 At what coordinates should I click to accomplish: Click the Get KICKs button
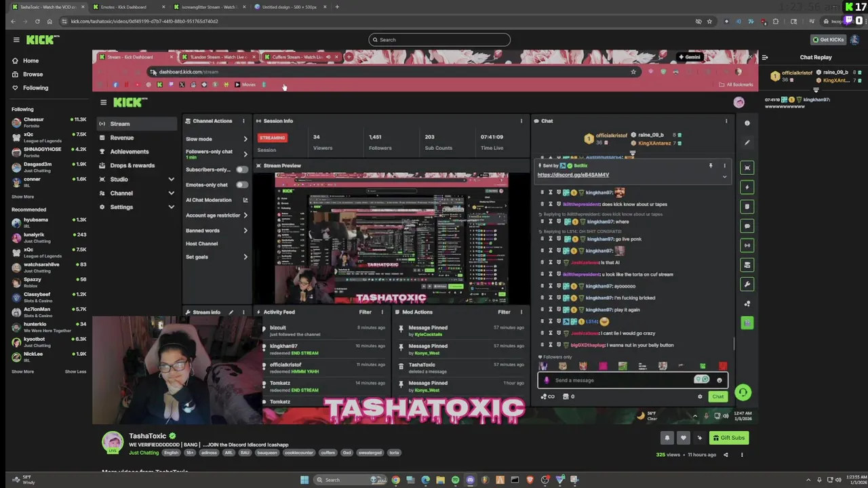[x=828, y=39]
